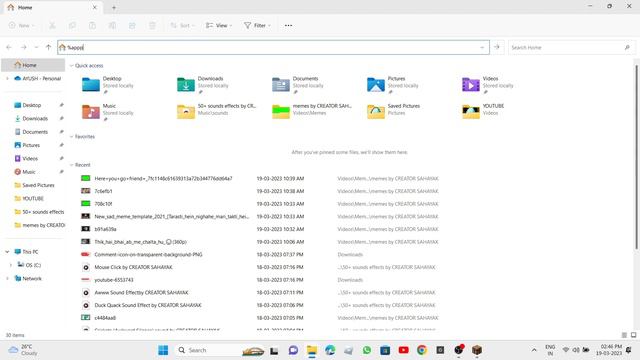
Task: Open the Downloads folder in Quick access
Action: (x=203, y=84)
